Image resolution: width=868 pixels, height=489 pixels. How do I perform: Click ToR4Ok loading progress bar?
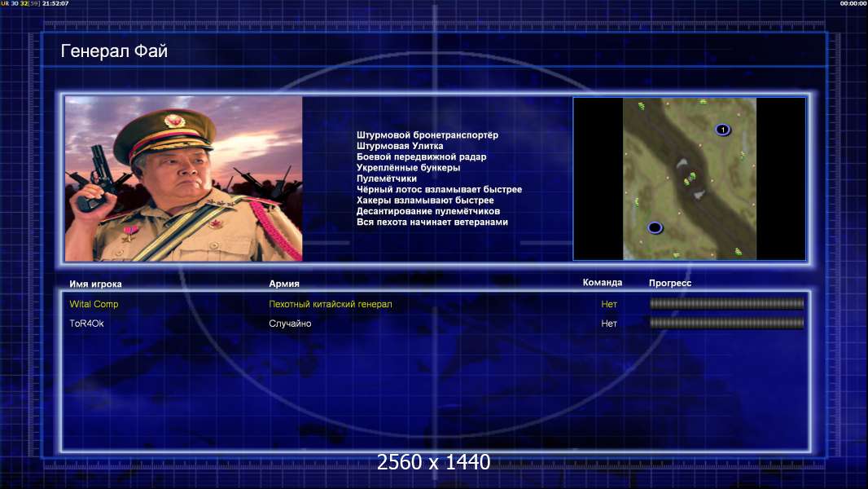(x=726, y=323)
